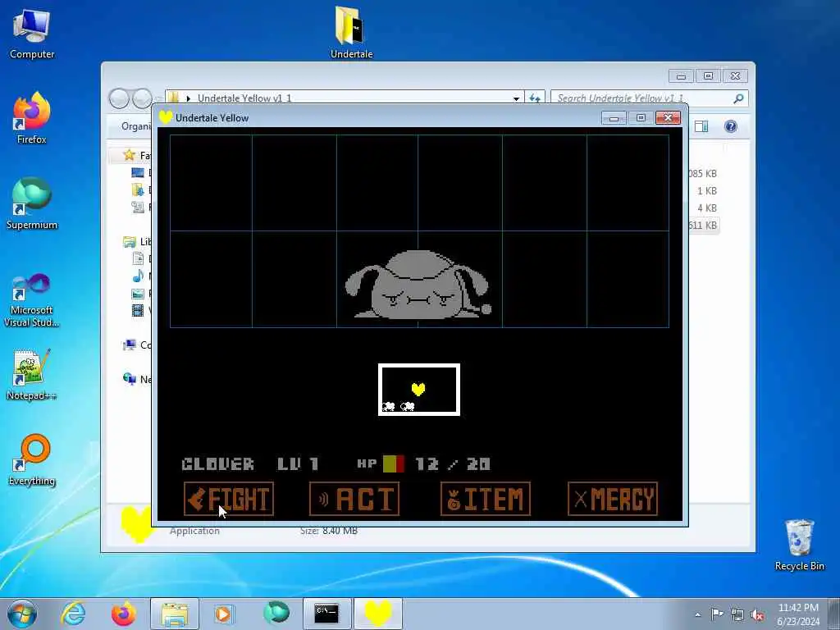
Task: Open the clock showing 11:42 PM
Action: (797, 614)
